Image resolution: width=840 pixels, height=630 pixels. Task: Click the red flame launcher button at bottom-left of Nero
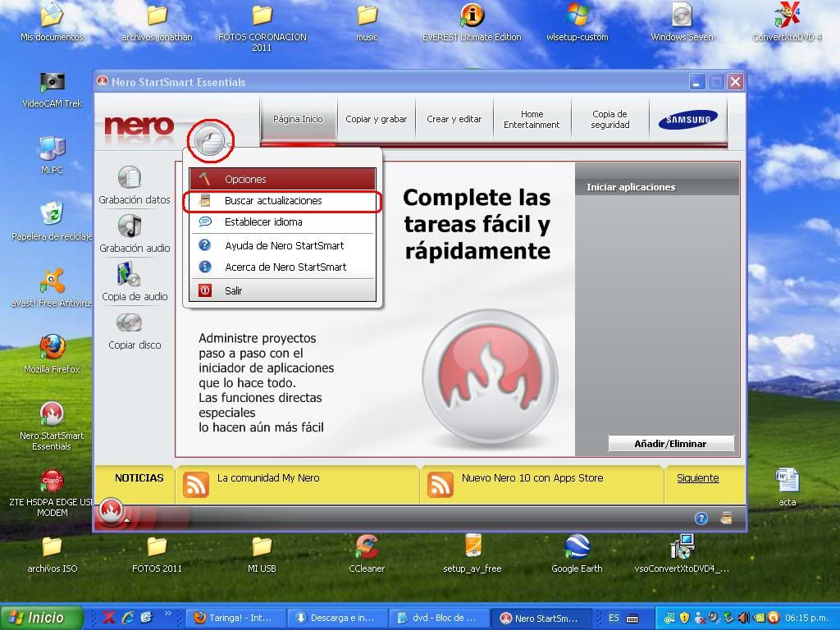click(112, 512)
